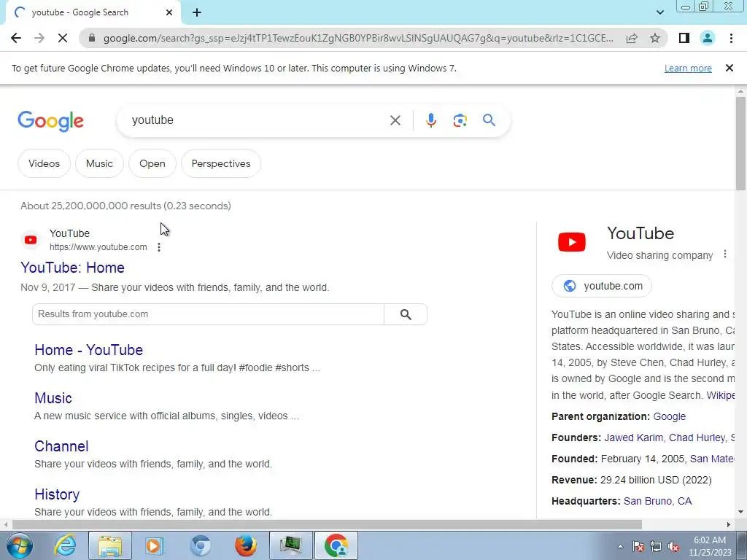Open the Chad Hurley founder link

pos(697,437)
